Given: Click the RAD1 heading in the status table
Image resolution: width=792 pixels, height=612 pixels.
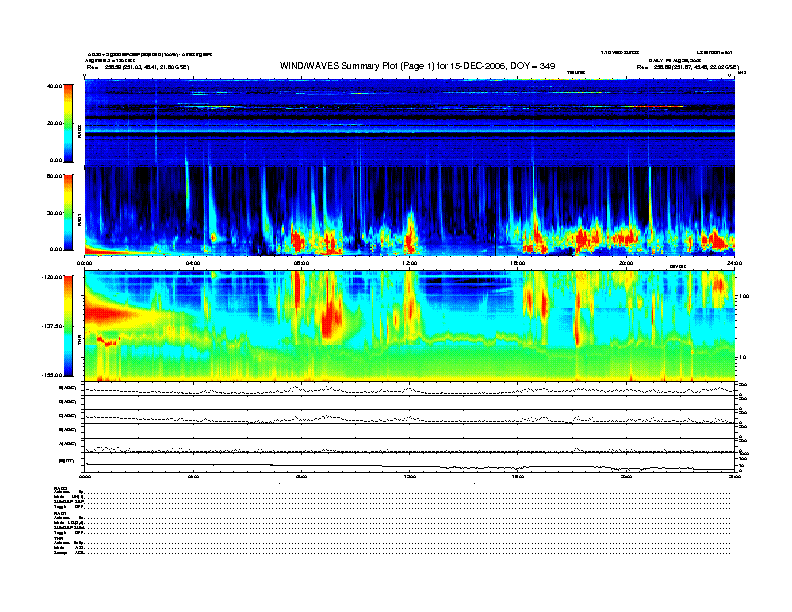Looking at the screenshot, I should (61, 513).
